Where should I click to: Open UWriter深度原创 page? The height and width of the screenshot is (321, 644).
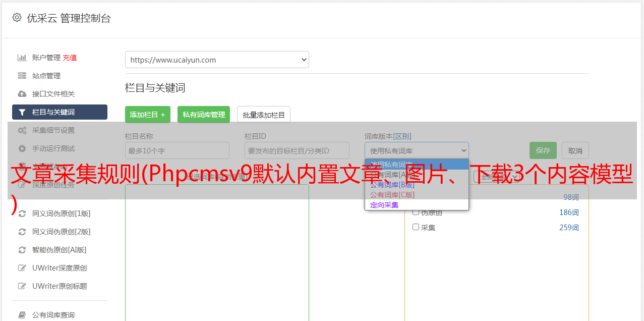(60, 268)
